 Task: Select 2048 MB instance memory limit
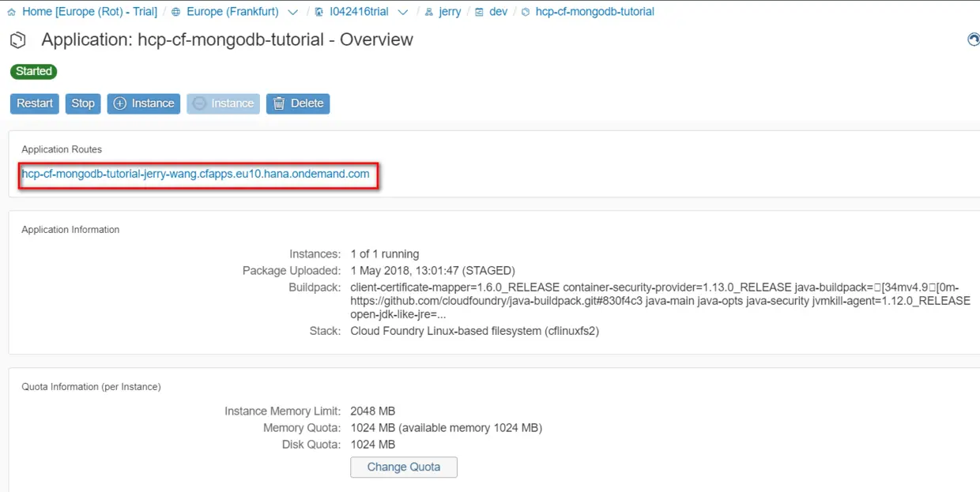pos(373,411)
